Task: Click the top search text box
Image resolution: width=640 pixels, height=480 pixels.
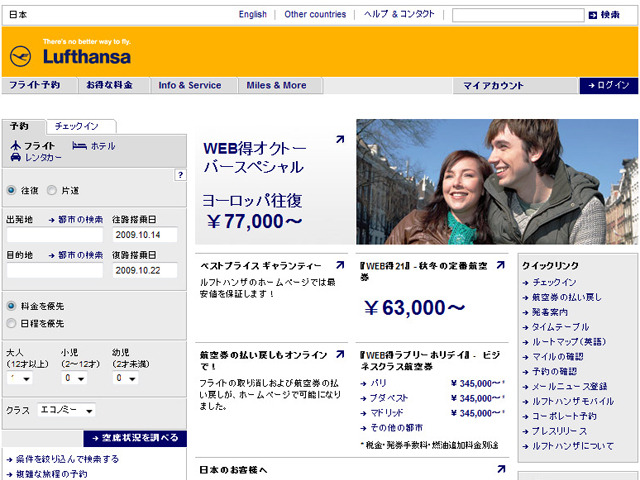Action: [518, 15]
